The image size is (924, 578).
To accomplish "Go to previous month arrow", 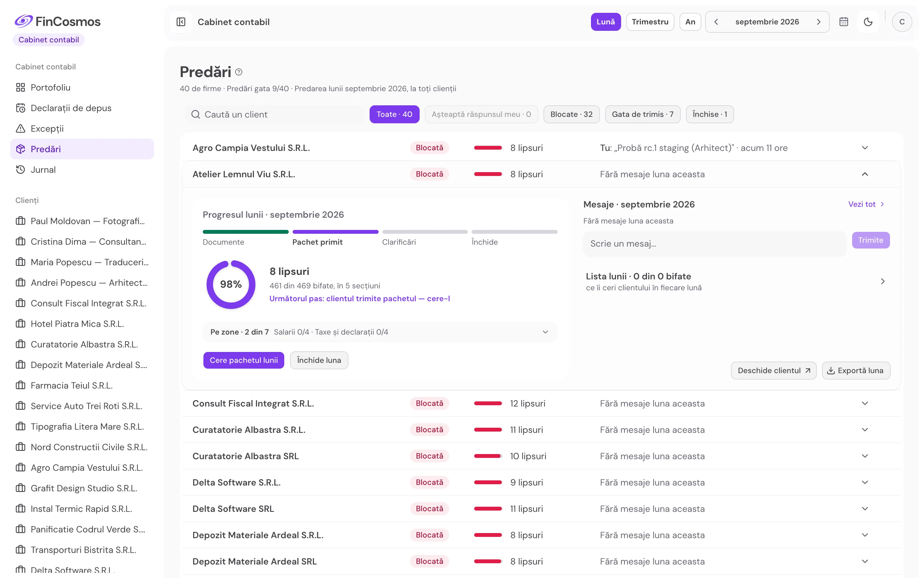I will 716,22.
